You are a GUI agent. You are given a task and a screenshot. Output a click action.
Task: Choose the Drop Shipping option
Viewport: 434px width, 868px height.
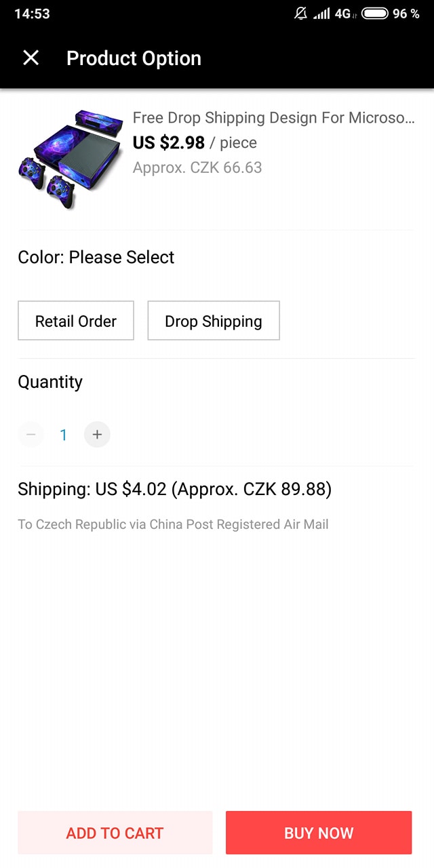[214, 321]
